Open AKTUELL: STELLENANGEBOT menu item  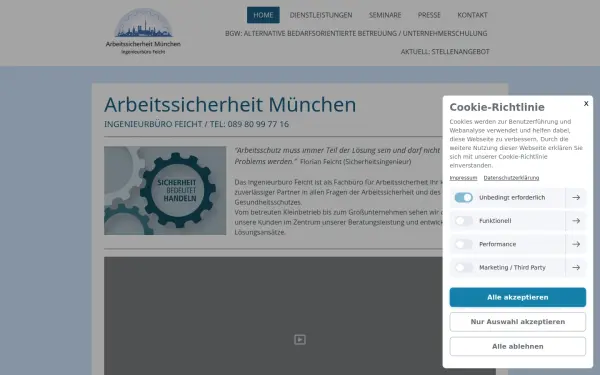(x=445, y=52)
